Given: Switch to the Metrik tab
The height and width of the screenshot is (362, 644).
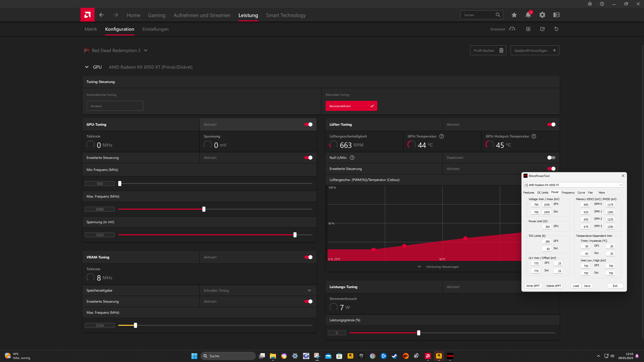Looking at the screenshot, I should point(91,29).
